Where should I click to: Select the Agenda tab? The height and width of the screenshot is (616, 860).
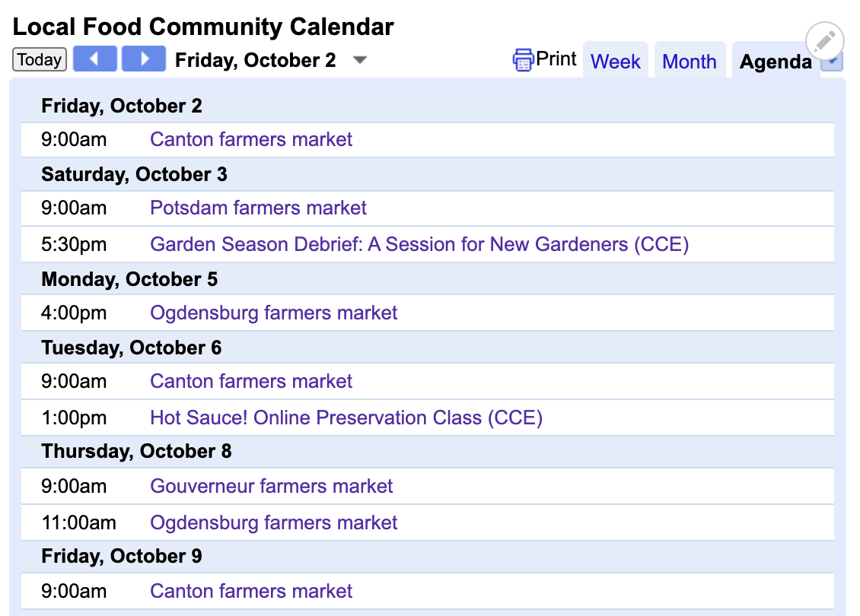click(x=775, y=62)
